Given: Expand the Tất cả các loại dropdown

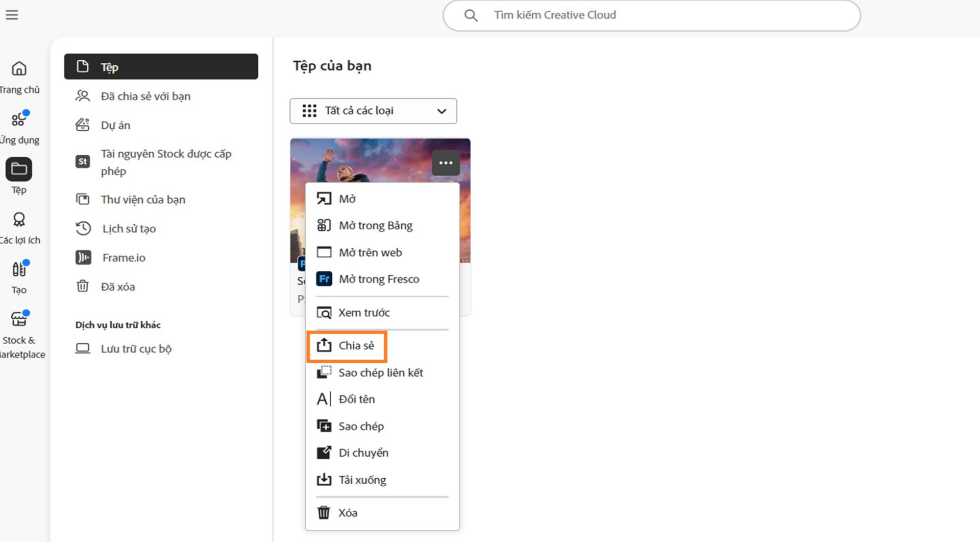Looking at the screenshot, I should pos(373,111).
